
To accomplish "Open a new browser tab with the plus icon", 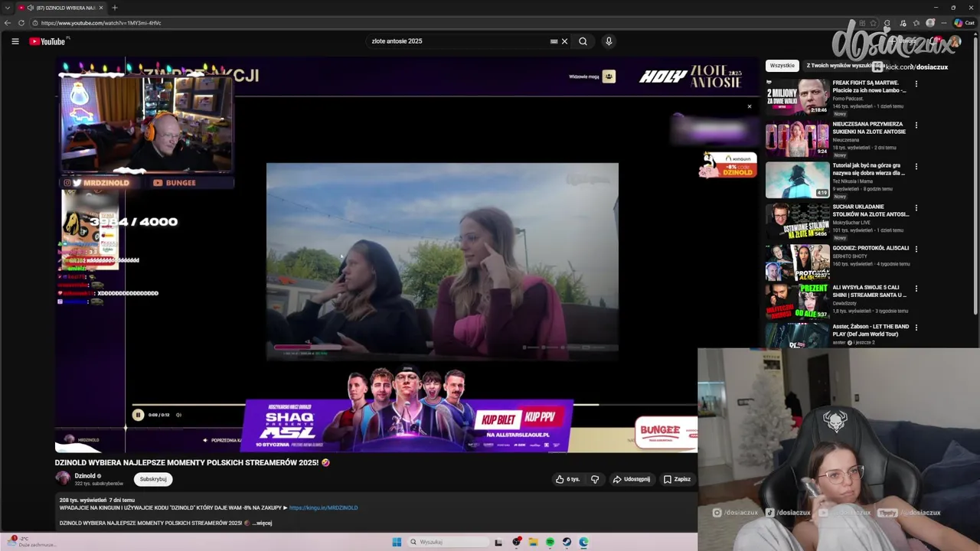I will 115,8.
